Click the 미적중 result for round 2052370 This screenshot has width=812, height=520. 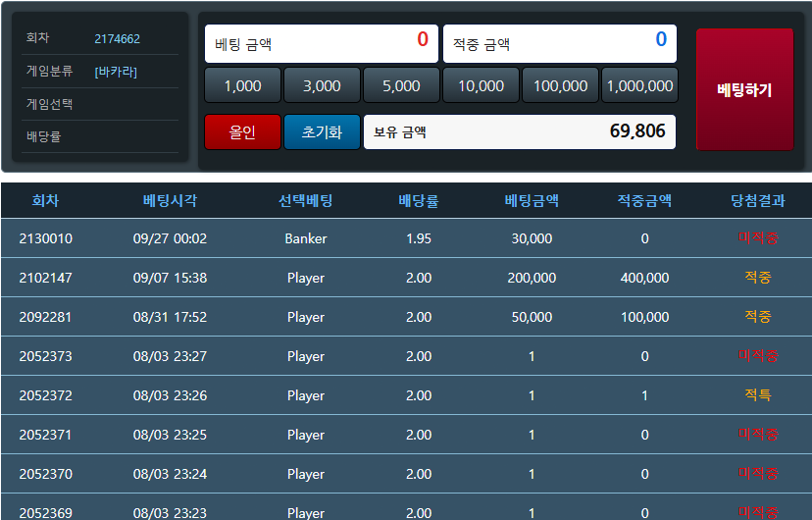click(758, 473)
